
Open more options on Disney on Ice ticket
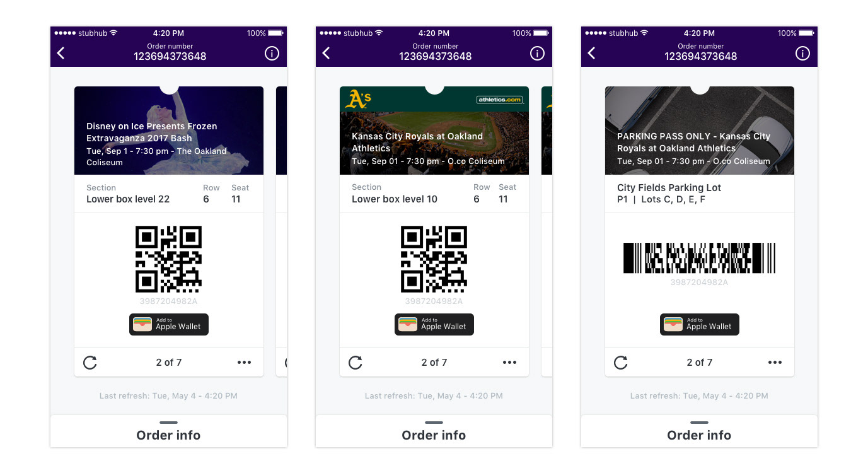245,363
